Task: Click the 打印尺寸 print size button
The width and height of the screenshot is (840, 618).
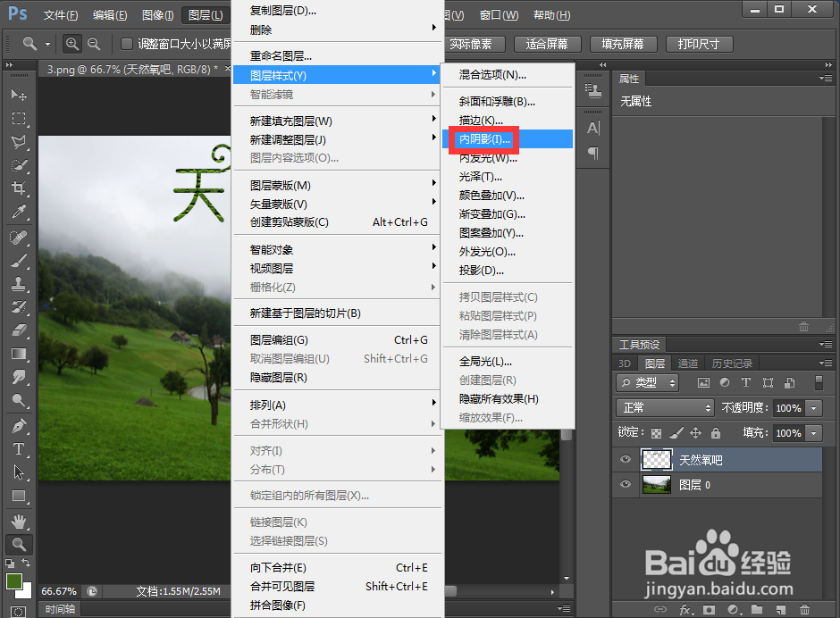Action: pyautogui.click(x=700, y=44)
